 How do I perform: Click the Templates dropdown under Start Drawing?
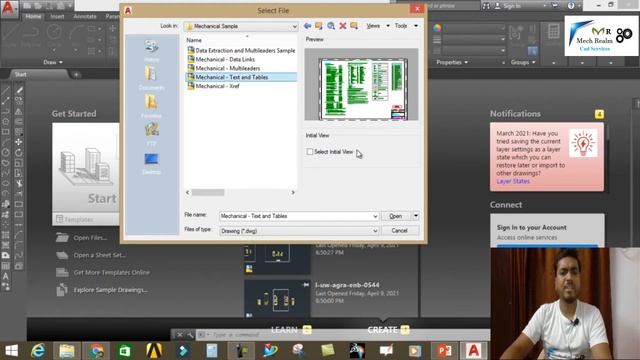click(x=86, y=220)
